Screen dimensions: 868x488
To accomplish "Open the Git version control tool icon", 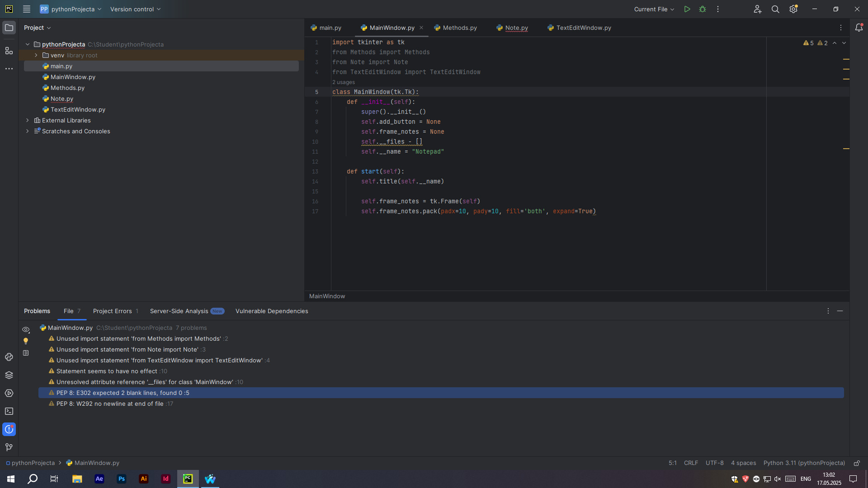I will click(x=9, y=447).
